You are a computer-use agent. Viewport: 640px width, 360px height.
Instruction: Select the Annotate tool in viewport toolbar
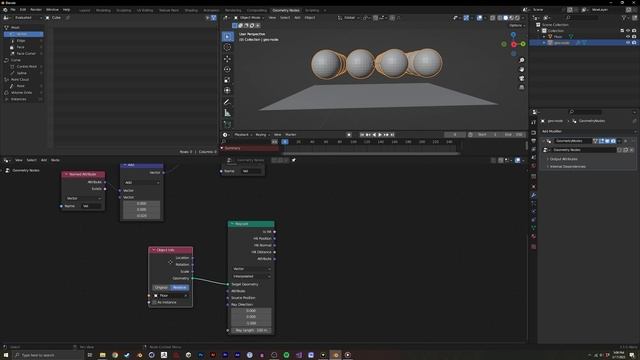(x=227, y=102)
